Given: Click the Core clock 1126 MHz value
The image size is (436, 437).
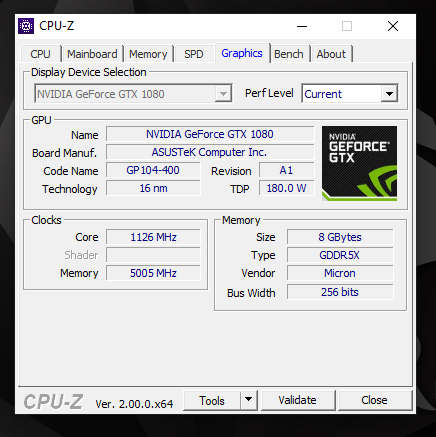Looking at the screenshot, I should tap(153, 237).
